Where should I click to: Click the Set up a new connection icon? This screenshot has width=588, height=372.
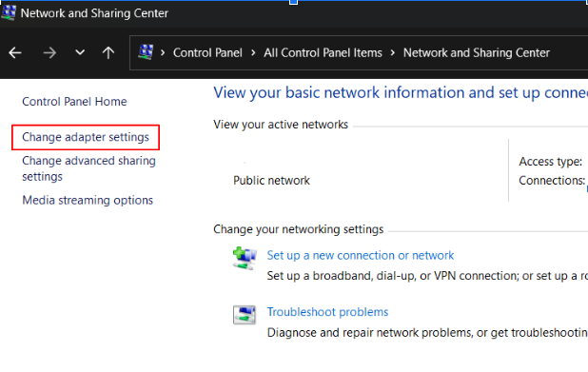245,258
